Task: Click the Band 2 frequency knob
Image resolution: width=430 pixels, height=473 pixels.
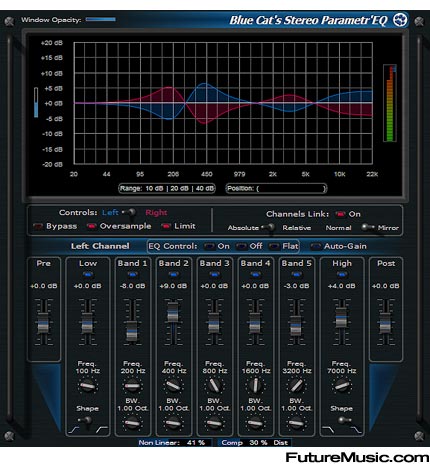Action: pos(173,386)
